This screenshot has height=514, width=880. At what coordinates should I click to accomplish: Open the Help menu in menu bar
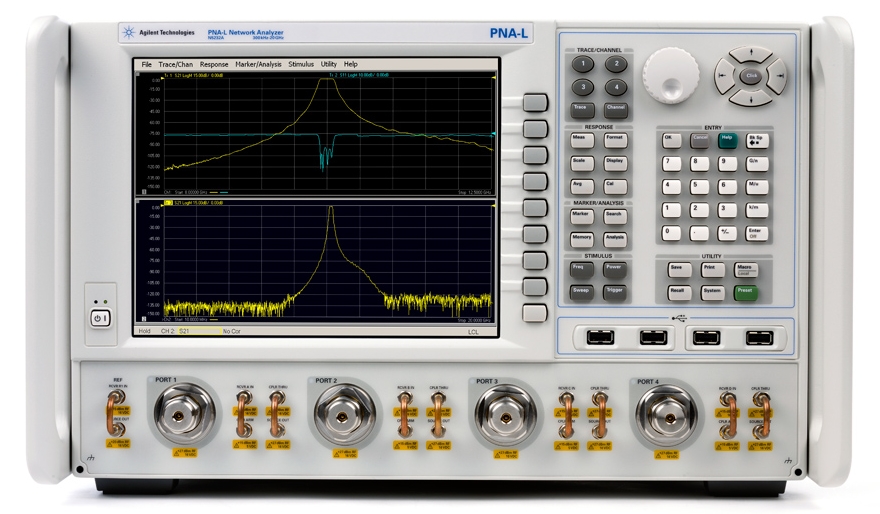coord(350,65)
